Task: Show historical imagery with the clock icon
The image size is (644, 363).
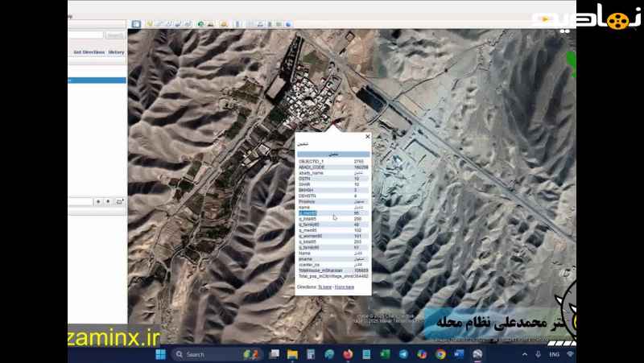Action: point(200,24)
